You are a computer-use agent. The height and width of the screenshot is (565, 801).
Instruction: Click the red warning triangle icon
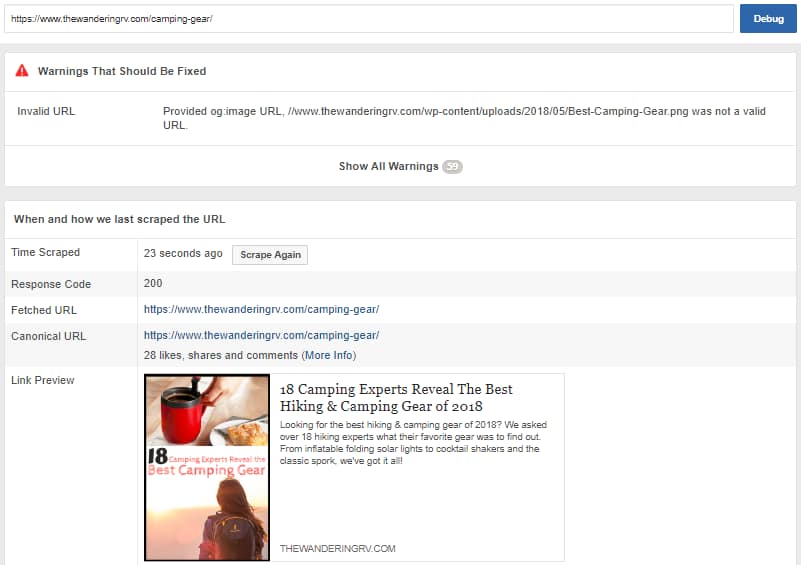coord(22,70)
